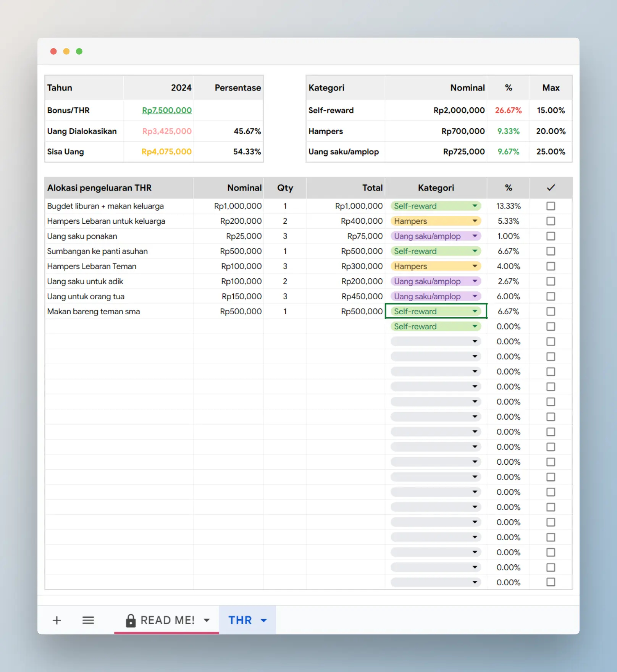Click the green maximize window dot
The width and height of the screenshot is (617, 672).
(79, 51)
